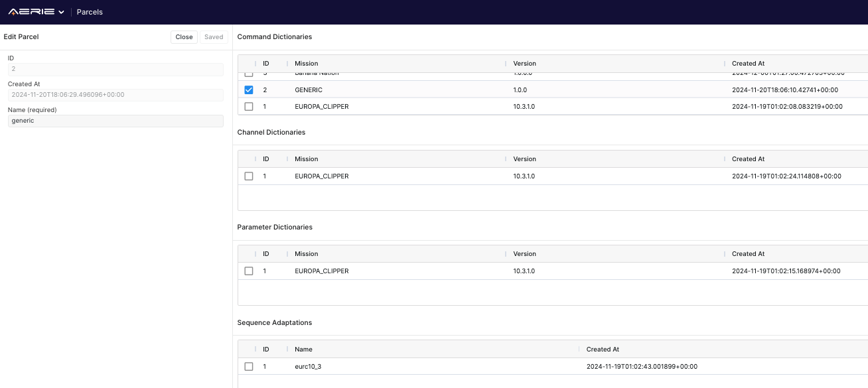Screen dimensions: 868x388
Task: Check the EUROPA_CLIPPER command dictionary checkbox
Action: 248,106
